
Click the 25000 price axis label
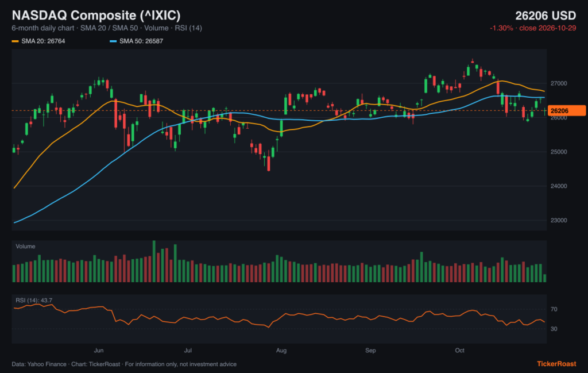coord(559,152)
